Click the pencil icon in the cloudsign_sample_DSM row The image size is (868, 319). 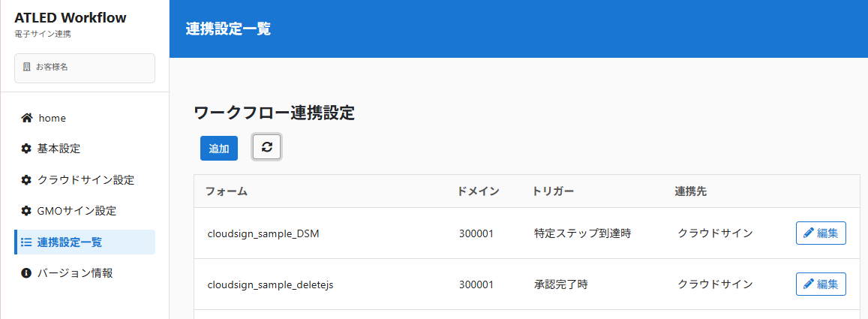click(x=808, y=233)
